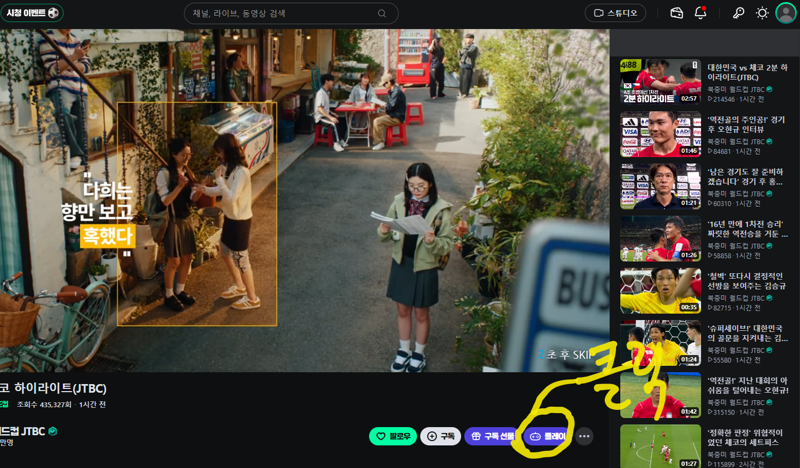Open title '슈퍼세이브' 대한민국의 골문을 지켜내는
Viewport: 800px width, 468px height.
coord(747,333)
